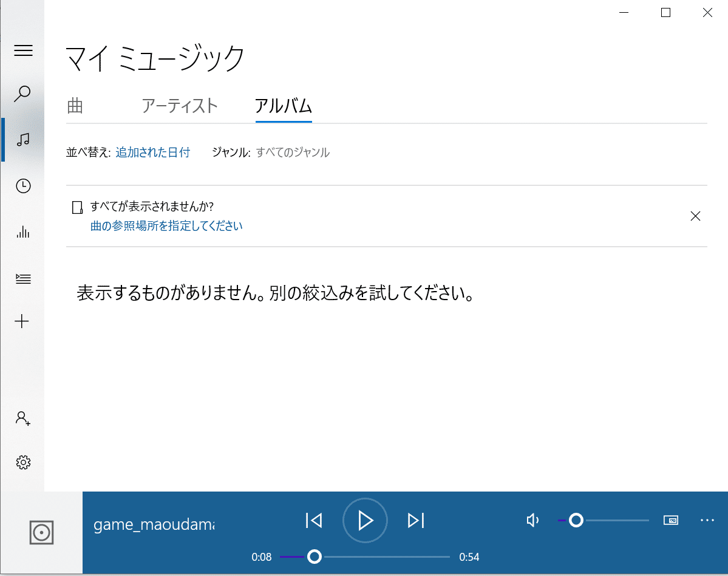Skip to next track
The image size is (728, 576).
(415, 520)
